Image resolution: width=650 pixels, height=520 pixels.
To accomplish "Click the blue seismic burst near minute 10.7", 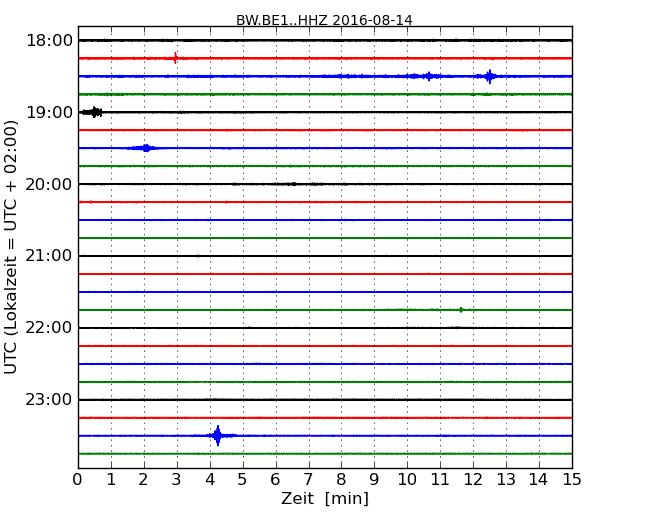I will coord(428,76).
